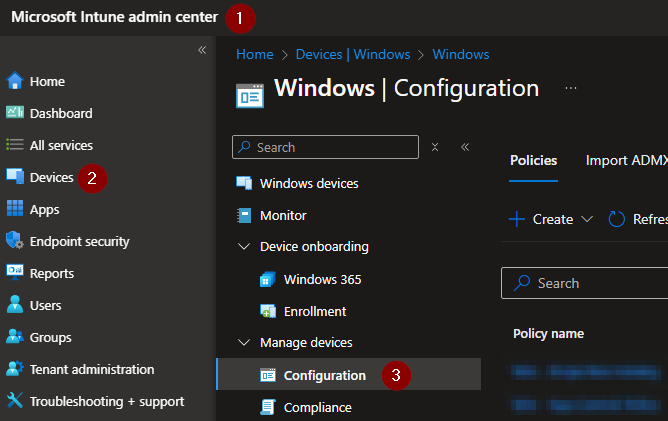668x421 pixels.
Task: Clear blade search with X icon
Action: click(435, 147)
